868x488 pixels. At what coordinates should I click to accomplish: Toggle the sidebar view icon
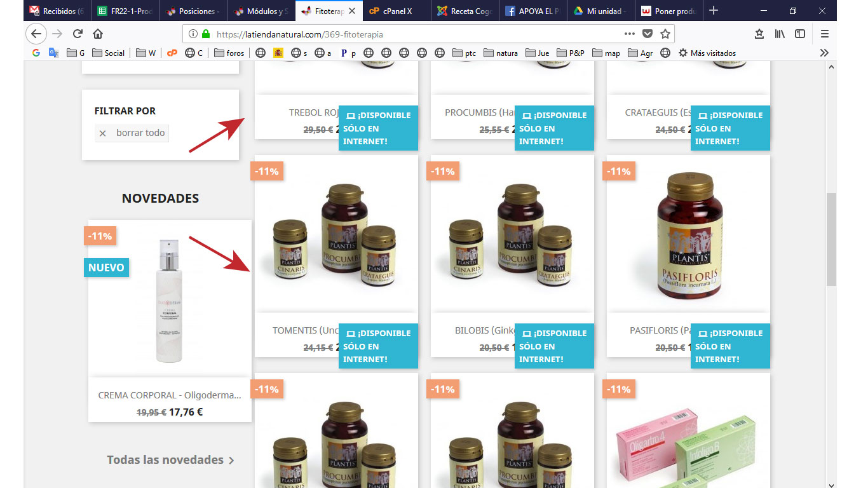tap(800, 34)
